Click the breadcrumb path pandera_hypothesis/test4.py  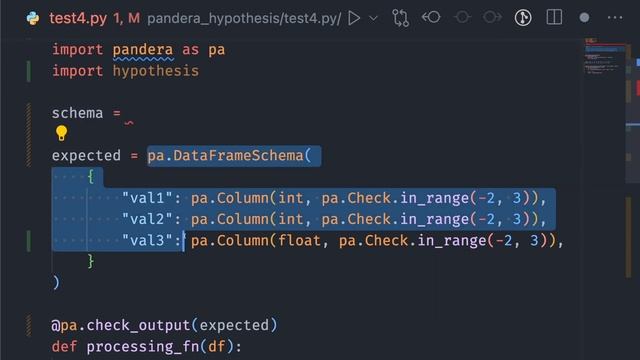[x=244, y=18]
